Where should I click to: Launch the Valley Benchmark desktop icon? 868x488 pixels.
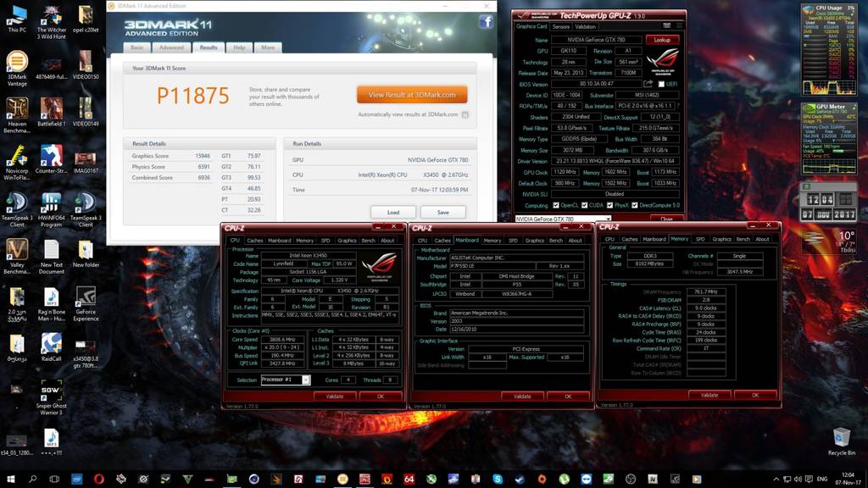[x=17, y=256]
